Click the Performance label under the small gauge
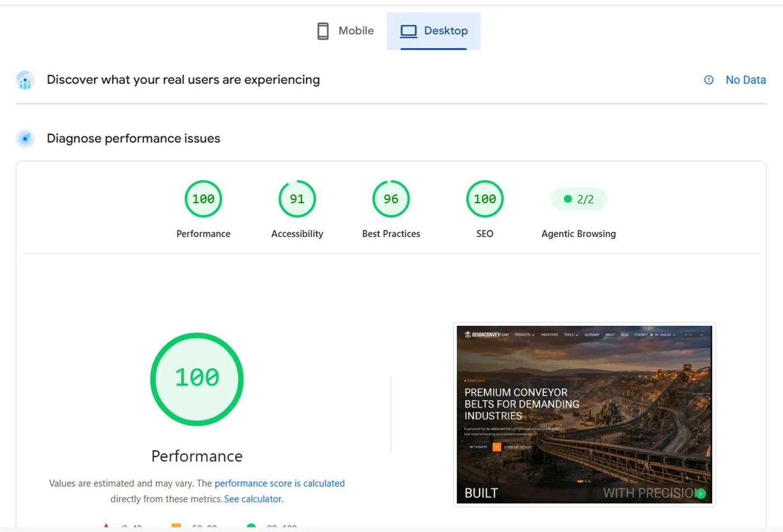783x532 pixels. pos(204,234)
